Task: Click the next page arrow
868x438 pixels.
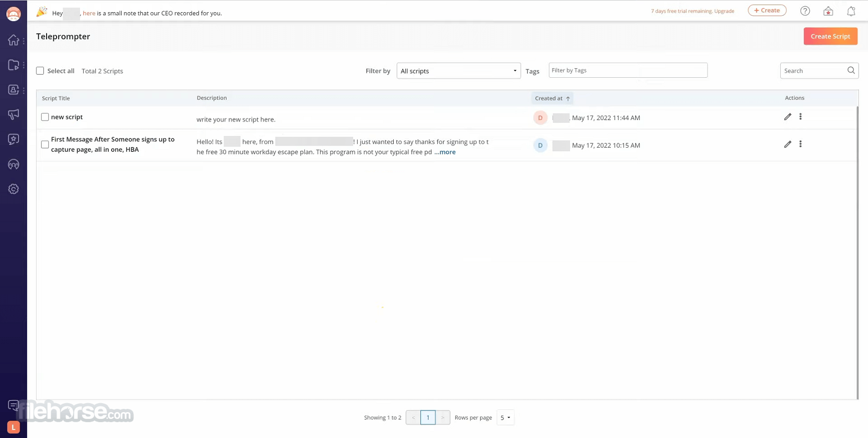Action: coord(442,417)
